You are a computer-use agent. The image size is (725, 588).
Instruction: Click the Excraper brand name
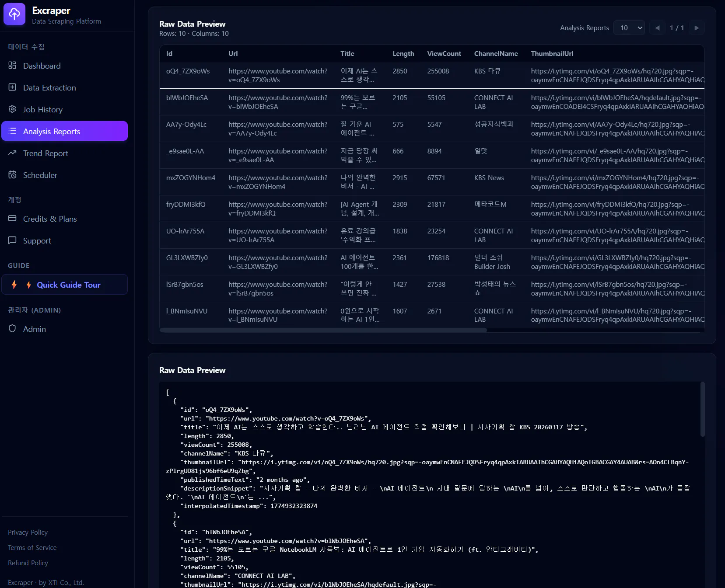(51, 10)
